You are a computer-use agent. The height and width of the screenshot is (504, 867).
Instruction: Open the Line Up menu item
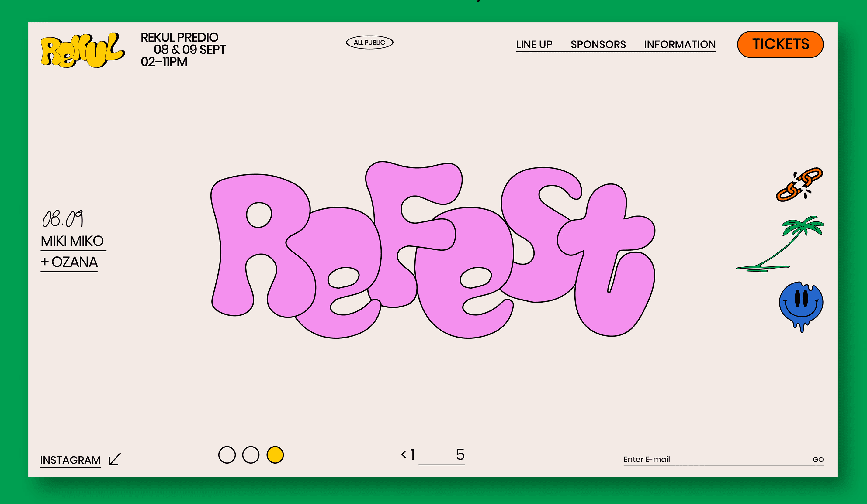534,44
